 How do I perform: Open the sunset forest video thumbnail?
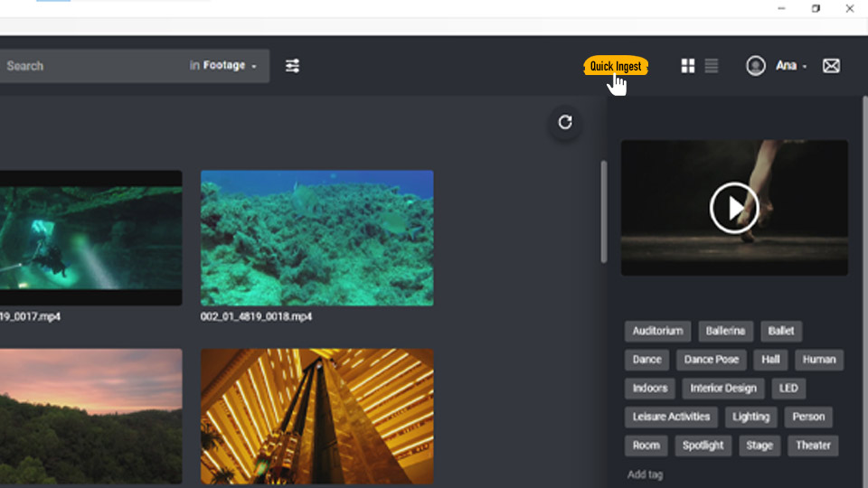point(90,416)
